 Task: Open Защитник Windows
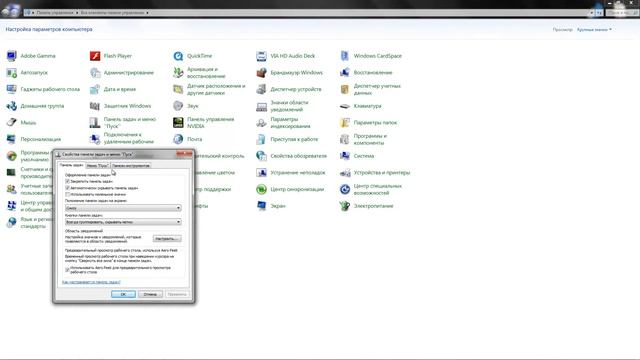click(x=120, y=106)
